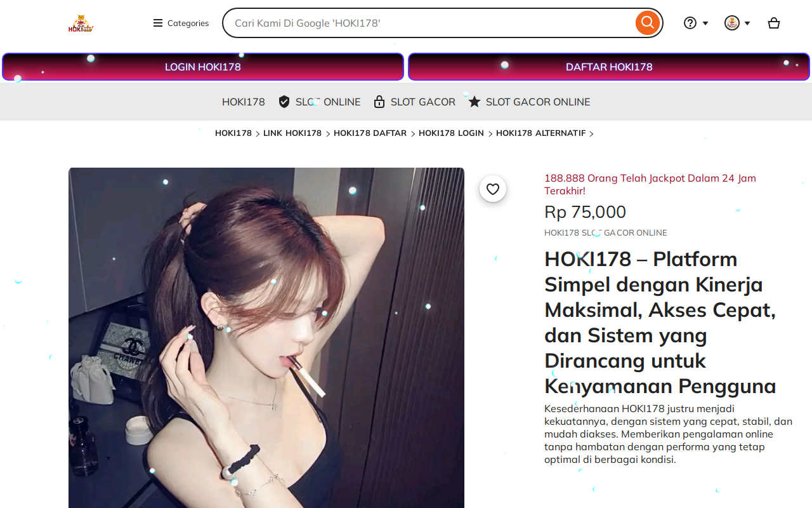
Task: Click the lock icon beside SLOT GACOR
Action: [x=379, y=102]
